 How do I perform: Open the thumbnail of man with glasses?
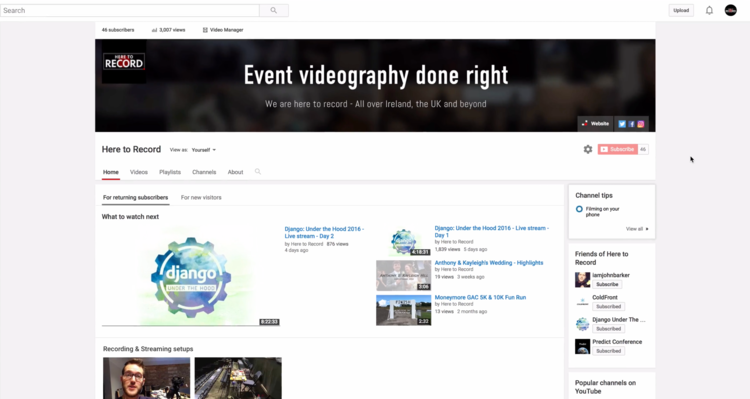coord(146,378)
